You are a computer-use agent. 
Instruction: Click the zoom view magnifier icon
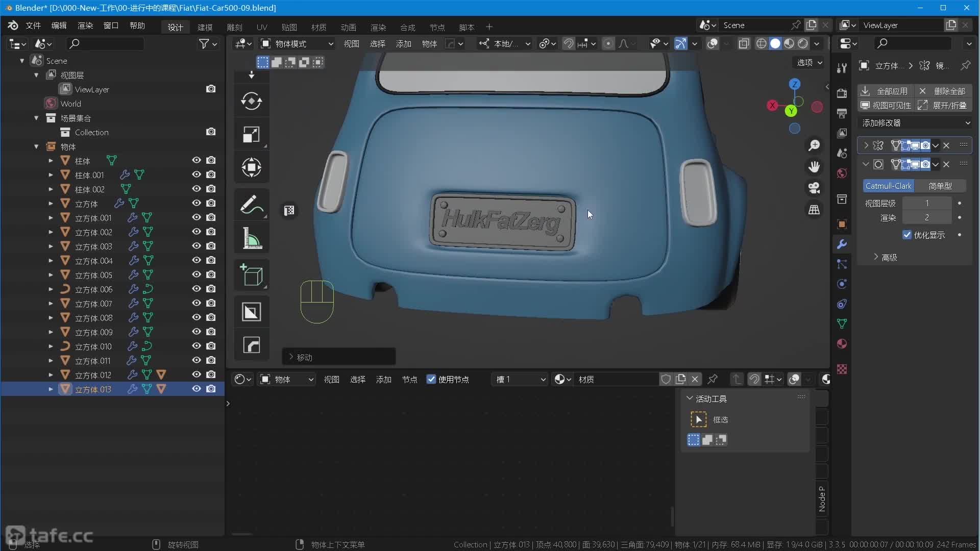(x=814, y=146)
